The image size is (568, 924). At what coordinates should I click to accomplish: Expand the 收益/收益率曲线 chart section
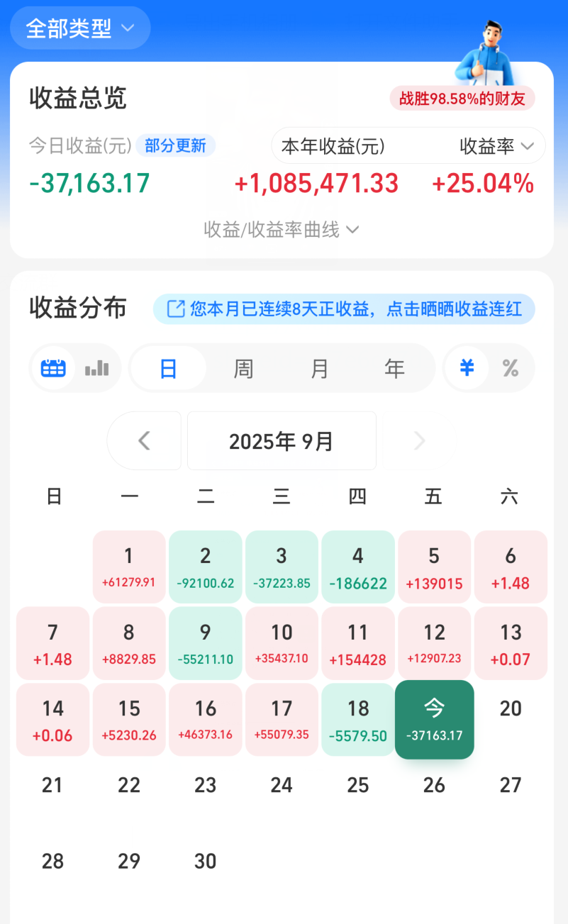coord(282,230)
